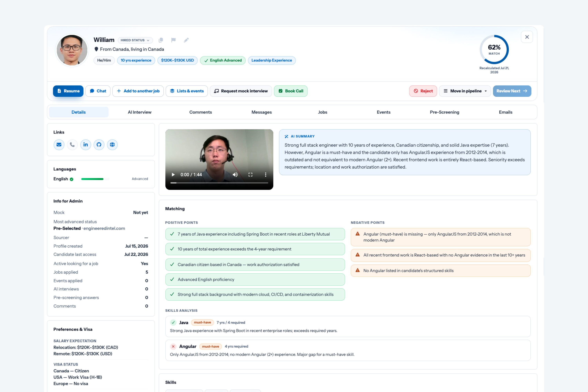Switch to Pre-Screening tab
The height and width of the screenshot is (392, 588).
coord(445,112)
